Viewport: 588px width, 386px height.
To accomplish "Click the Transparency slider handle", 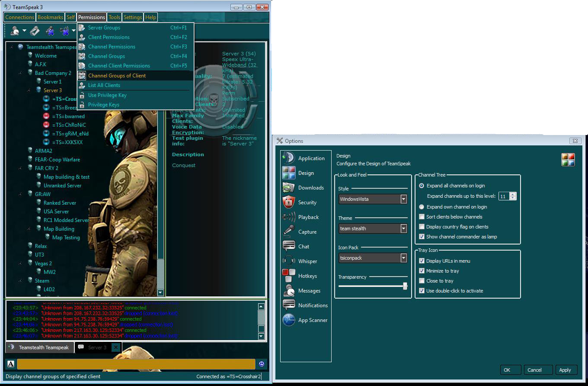I will (x=405, y=286).
